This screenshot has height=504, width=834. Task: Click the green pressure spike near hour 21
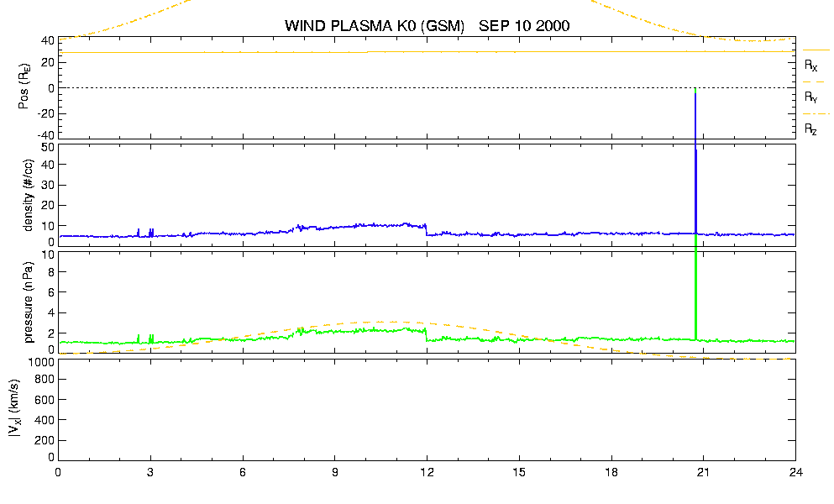tap(695, 287)
